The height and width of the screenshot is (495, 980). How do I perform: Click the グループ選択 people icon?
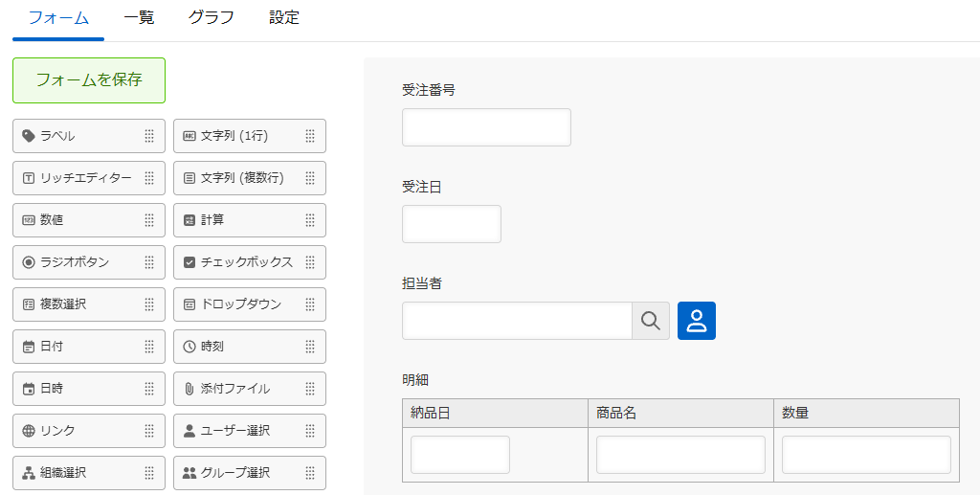tap(189, 473)
